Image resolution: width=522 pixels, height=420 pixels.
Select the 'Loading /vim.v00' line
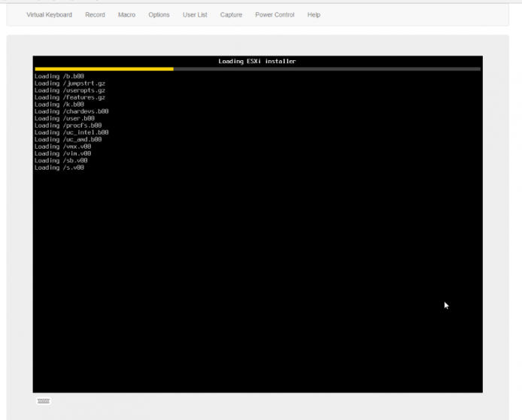pyautogui.click(x=63, y=153)
